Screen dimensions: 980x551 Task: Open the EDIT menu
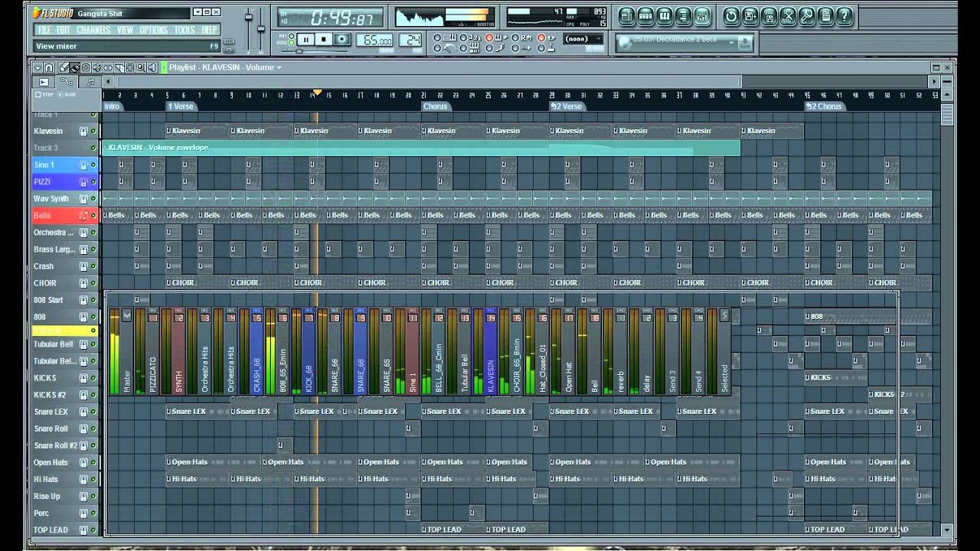click(x=64, y=30)
